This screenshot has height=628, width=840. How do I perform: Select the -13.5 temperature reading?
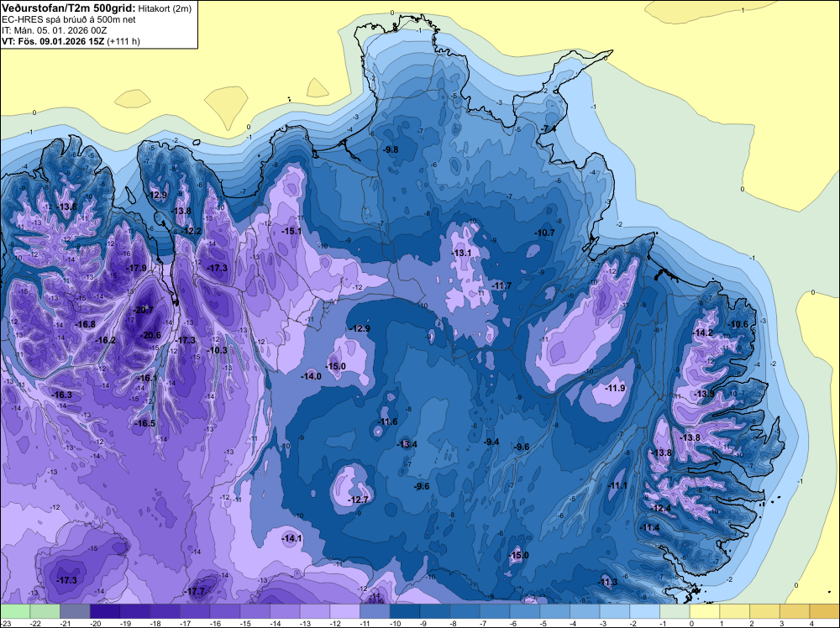pyautogui.click(x=704, y=394)
